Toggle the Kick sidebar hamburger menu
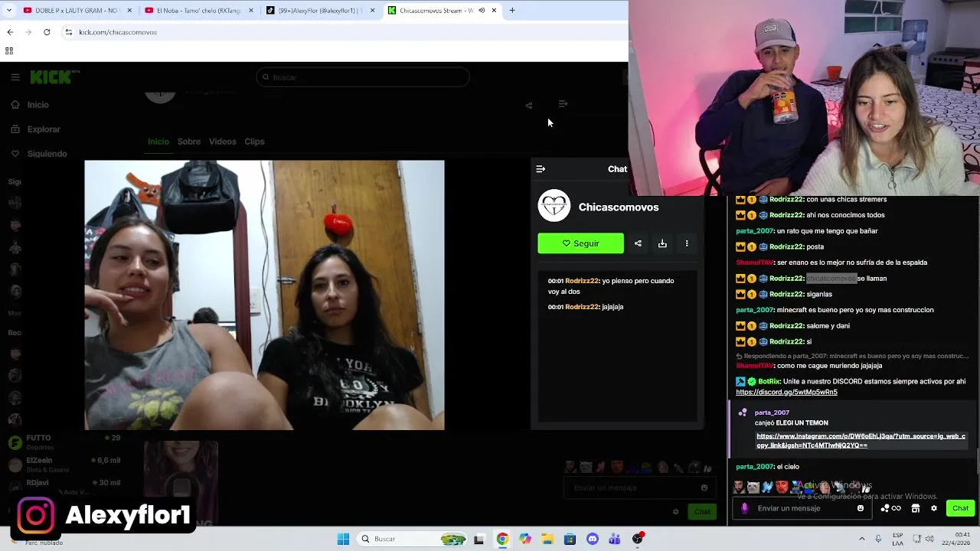The image size is (980, 551). coord(15,77)
